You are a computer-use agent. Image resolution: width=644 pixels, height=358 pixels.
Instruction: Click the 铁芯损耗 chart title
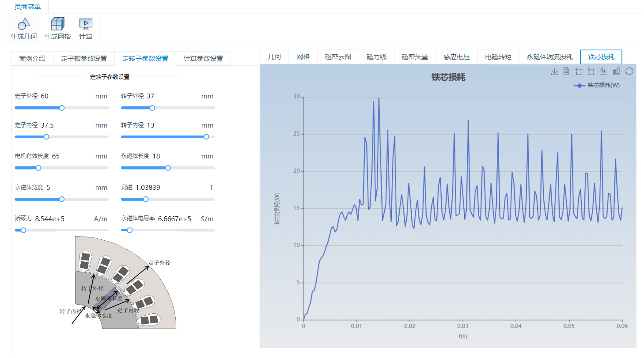448,77
